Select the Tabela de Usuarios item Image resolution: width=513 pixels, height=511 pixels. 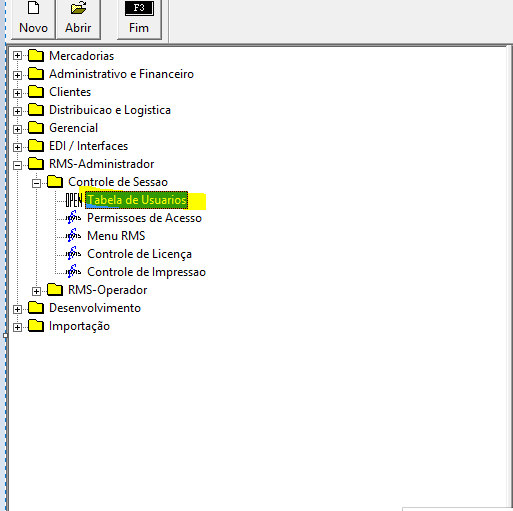137,200
